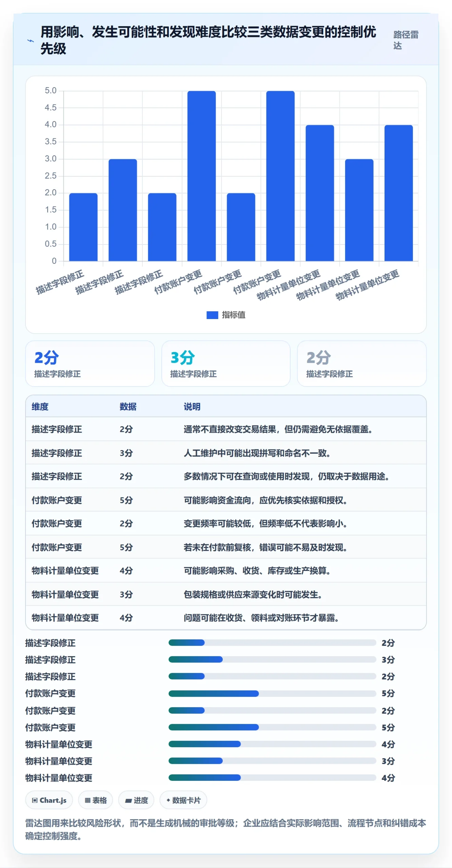This screenshot has height=868, width=452.
Task: Open the 3分 描述字段修正 data card
Action: tap(226, 363)
